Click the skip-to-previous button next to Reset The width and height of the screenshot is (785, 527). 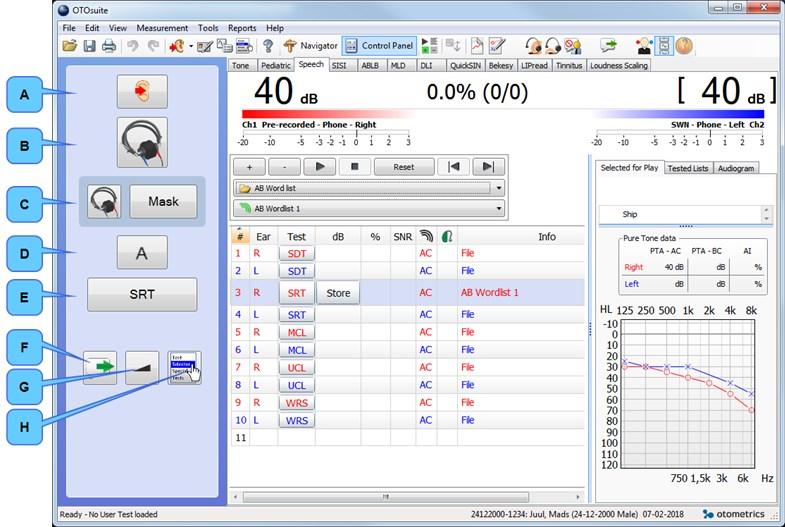(454, 167)
